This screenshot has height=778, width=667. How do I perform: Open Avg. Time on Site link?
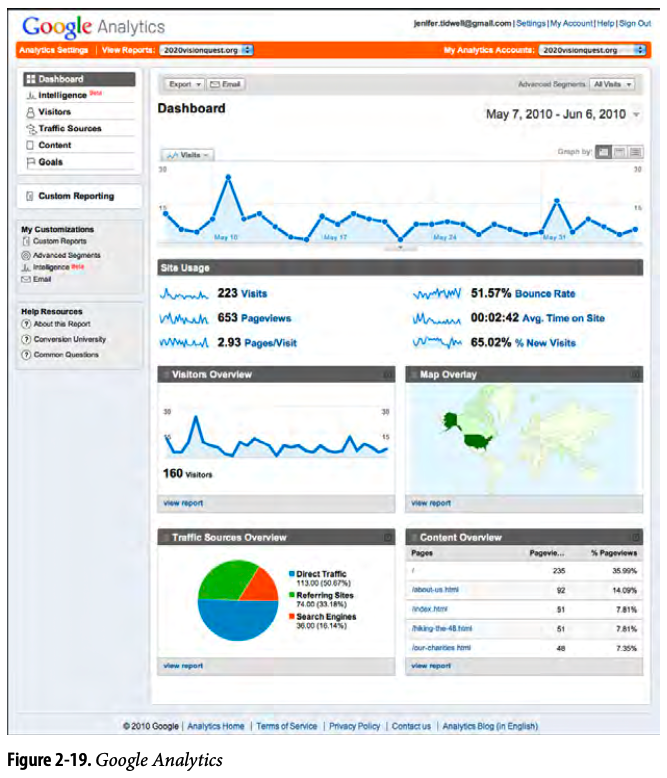point(563,319)
